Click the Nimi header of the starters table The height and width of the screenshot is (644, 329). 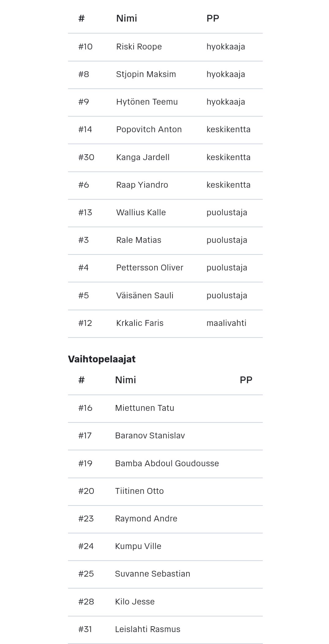[127, 18]
